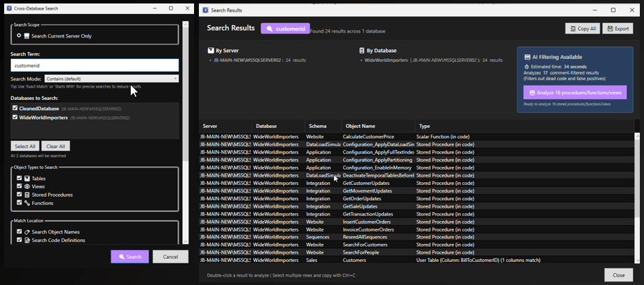Uncheck the WideWorldImporters database checkbox

point(15,117)
